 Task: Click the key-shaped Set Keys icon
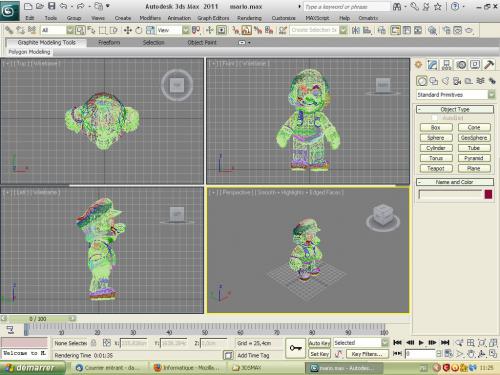296,348
